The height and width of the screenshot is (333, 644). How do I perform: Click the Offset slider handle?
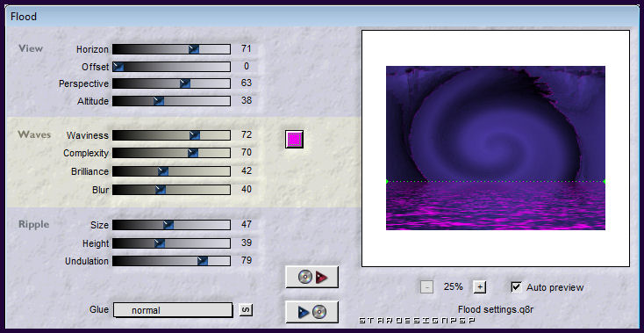tap(118, 67)
